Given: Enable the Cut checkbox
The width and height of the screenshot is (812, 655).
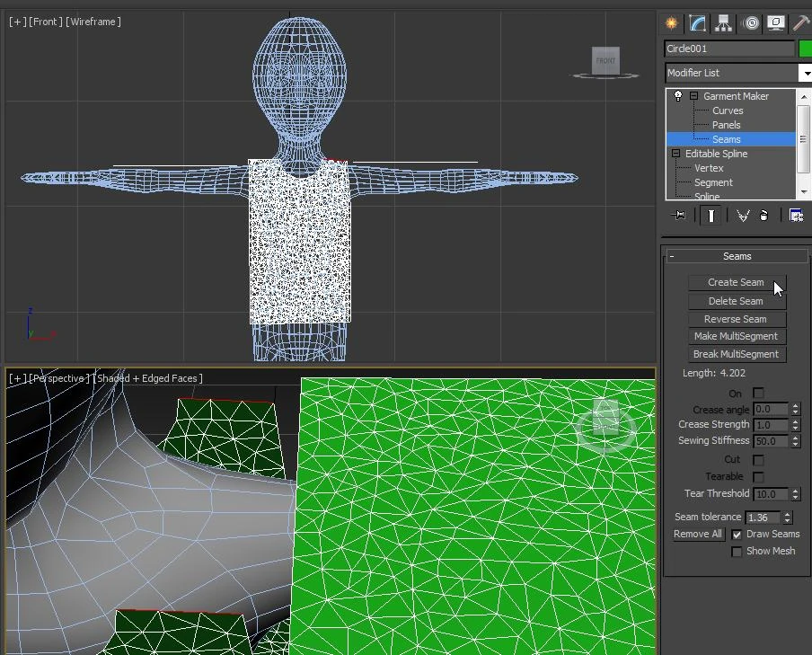Looking at the screenshot, I should [x=758, y=460].
